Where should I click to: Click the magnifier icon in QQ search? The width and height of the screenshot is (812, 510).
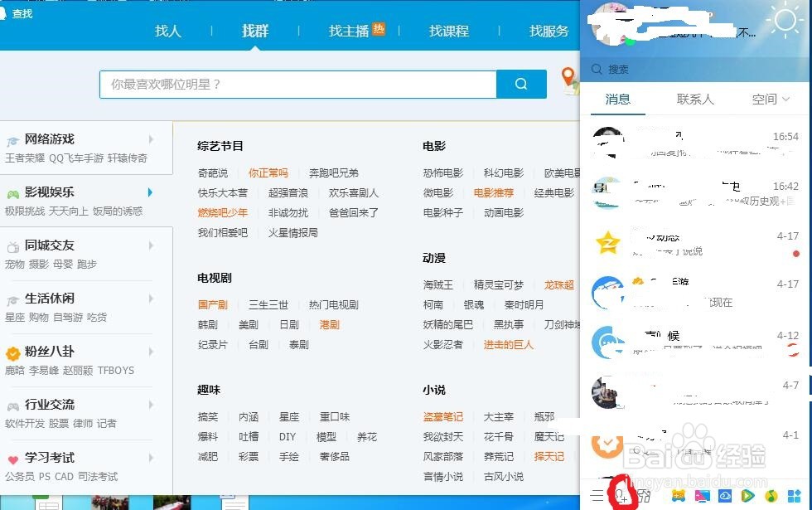coord(597,69)
